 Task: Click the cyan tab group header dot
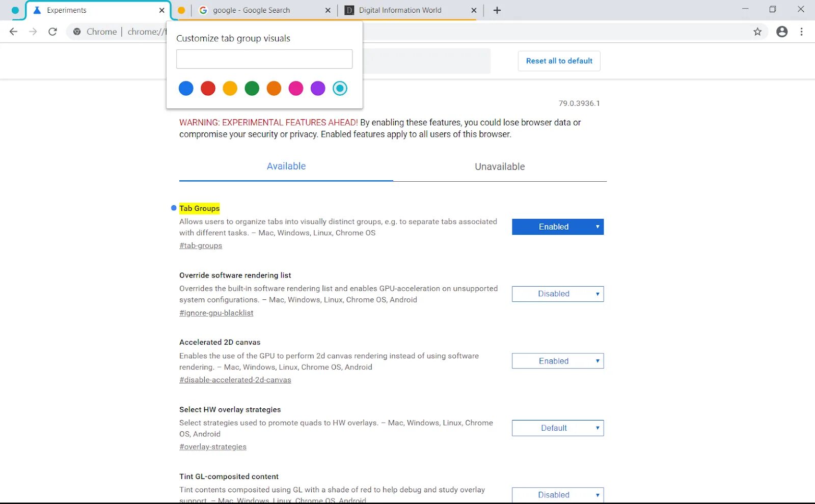[x=15, y=10]
